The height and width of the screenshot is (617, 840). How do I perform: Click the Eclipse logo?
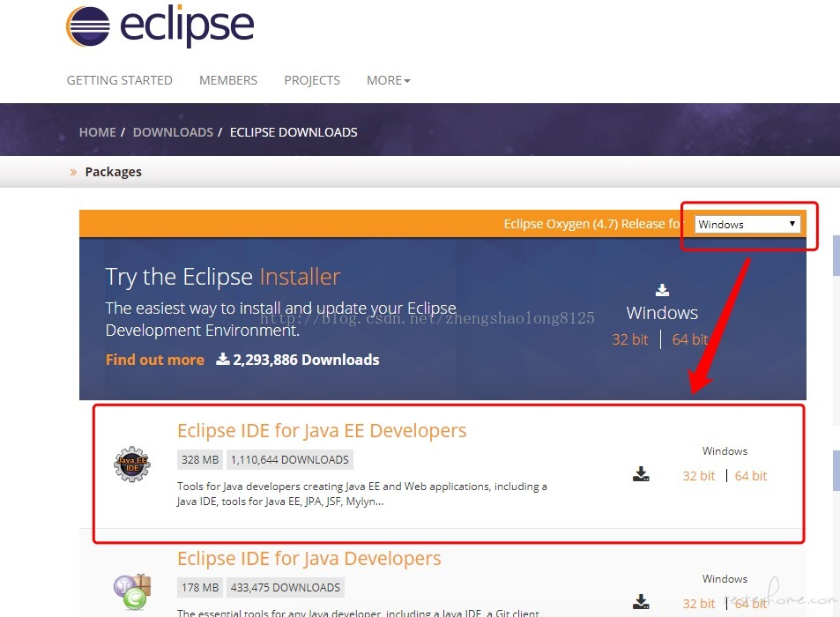pos(160,26)
